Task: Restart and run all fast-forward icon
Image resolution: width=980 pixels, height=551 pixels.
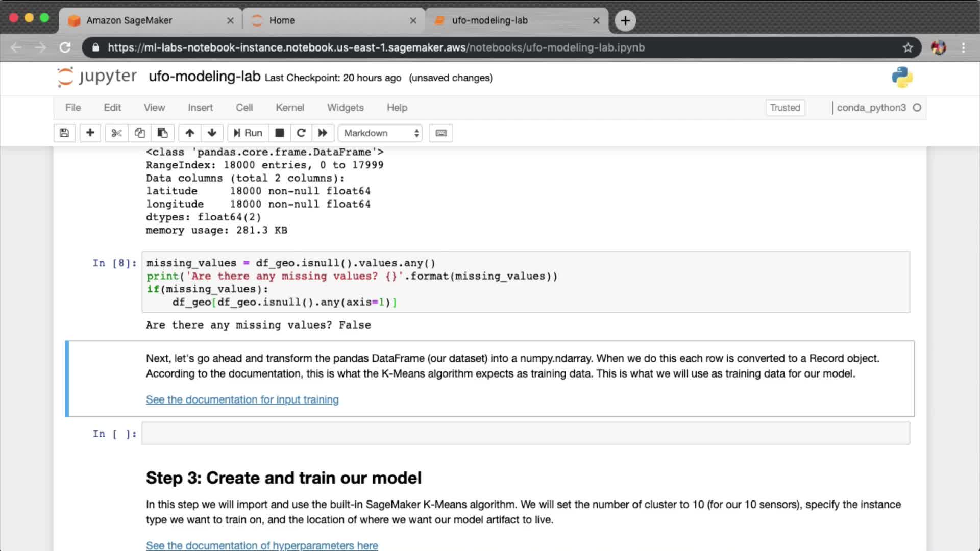Action: coord(323,133)
